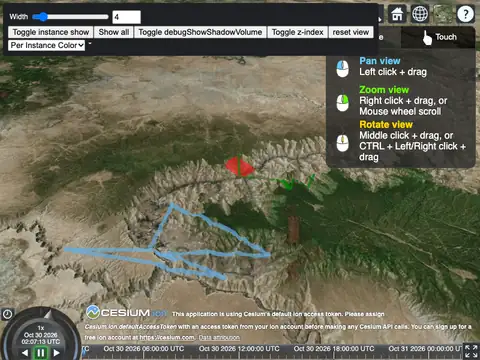Click the '1x' speed label on clock
Screen dimensions: 480x360
41,328
